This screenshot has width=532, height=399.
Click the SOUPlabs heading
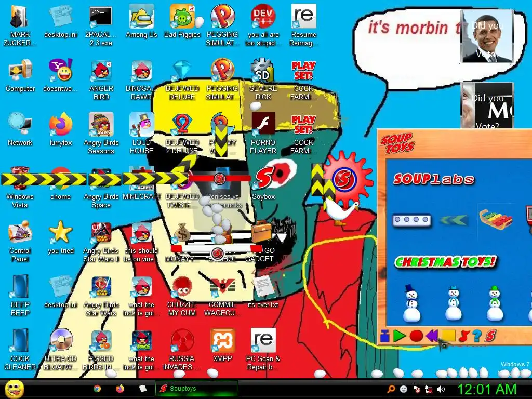pyautogui.click(x=434, y=179)
